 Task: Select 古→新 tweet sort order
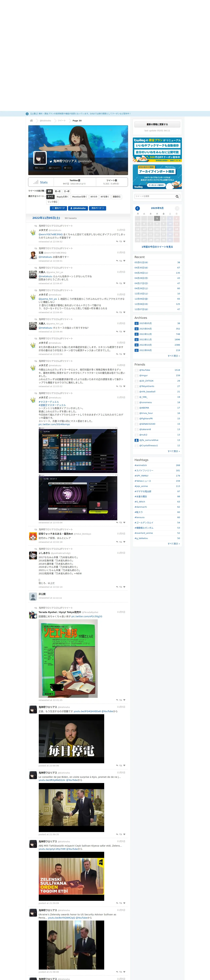67,191
